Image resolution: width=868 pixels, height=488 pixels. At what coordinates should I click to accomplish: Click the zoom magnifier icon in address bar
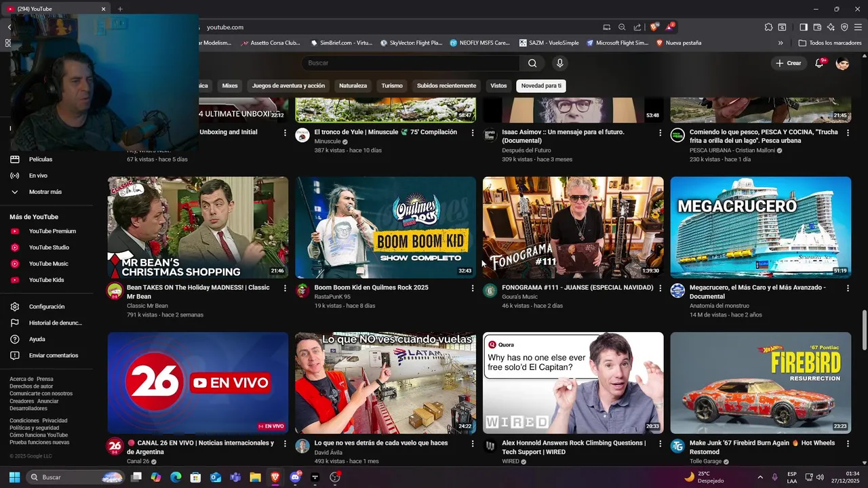click(622, 27)
